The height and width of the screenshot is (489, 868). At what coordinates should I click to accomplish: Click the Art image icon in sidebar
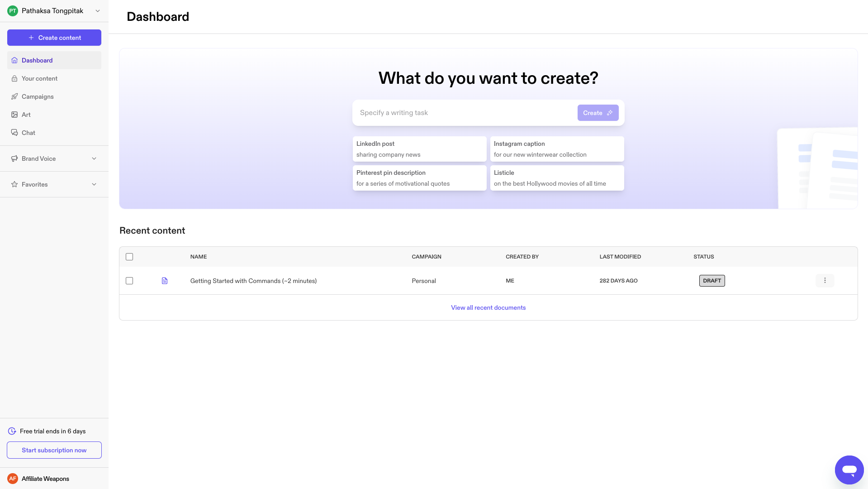pos(14,115)
